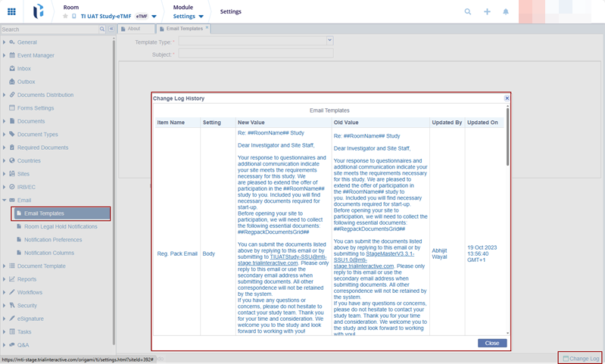Click the sidebar Search input field
This screenshot has width=605, height=364.
point(49,30)
